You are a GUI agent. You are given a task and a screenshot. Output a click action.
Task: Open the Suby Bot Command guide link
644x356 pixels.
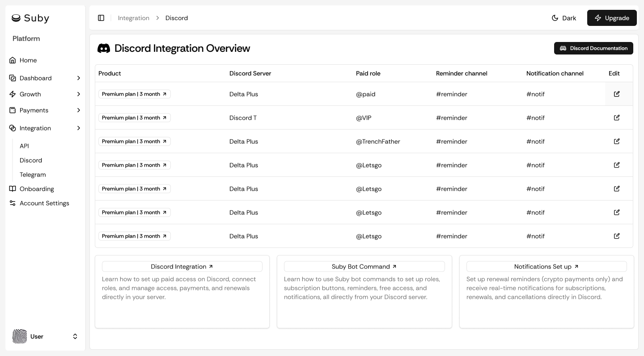[x=364, y=267]
